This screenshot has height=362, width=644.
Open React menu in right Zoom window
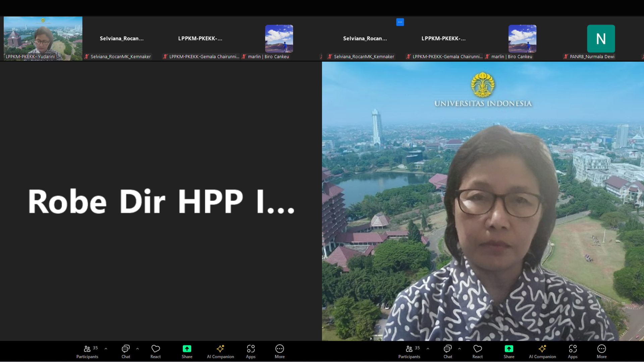click(x=478, y=352)
